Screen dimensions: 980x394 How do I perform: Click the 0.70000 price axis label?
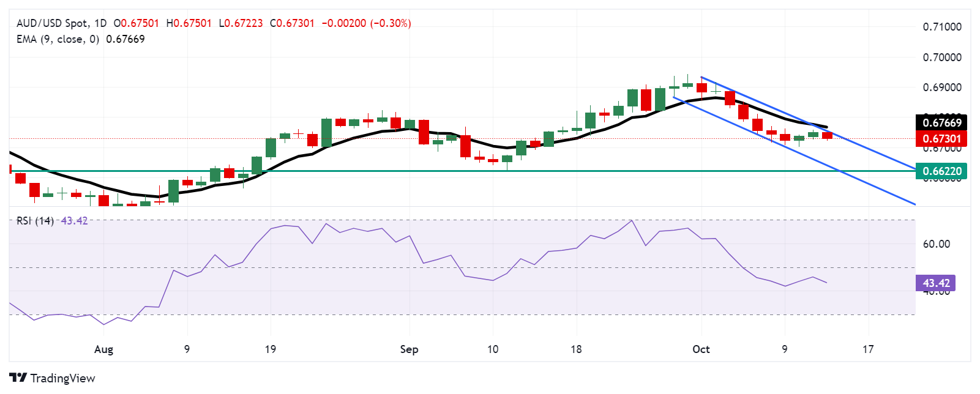coord(942,58)
